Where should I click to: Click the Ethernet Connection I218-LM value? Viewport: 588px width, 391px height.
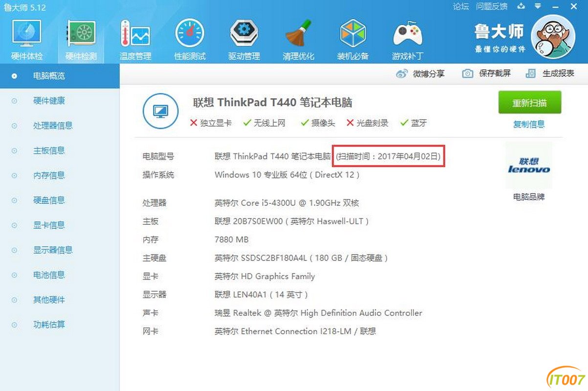295,331
